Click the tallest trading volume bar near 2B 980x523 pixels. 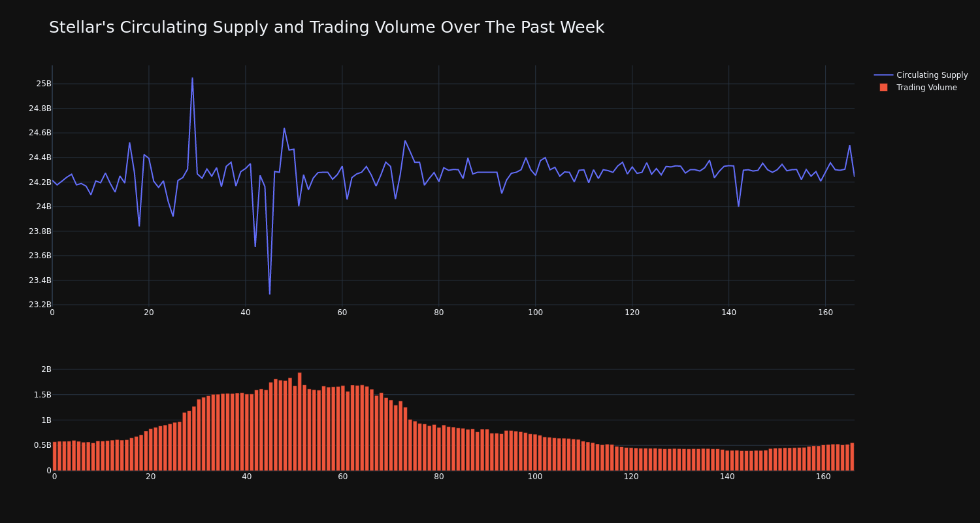coord(300,422)
